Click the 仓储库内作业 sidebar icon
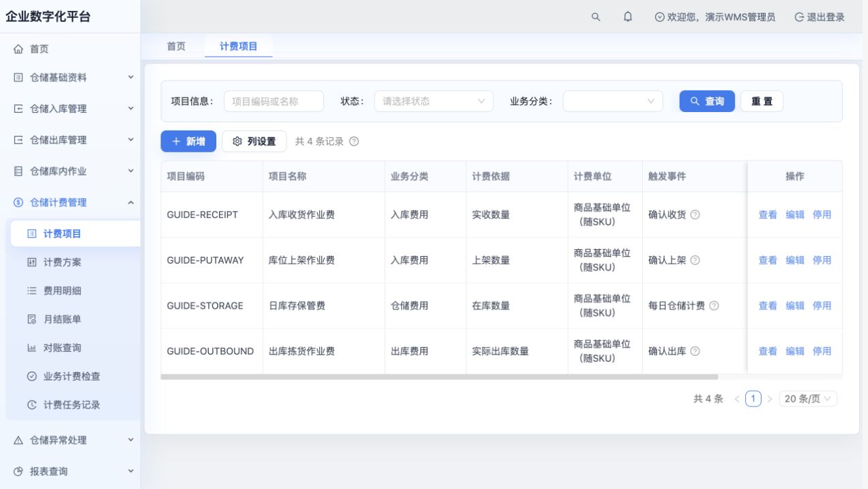The image size is (868, 489). coord(18,171)
